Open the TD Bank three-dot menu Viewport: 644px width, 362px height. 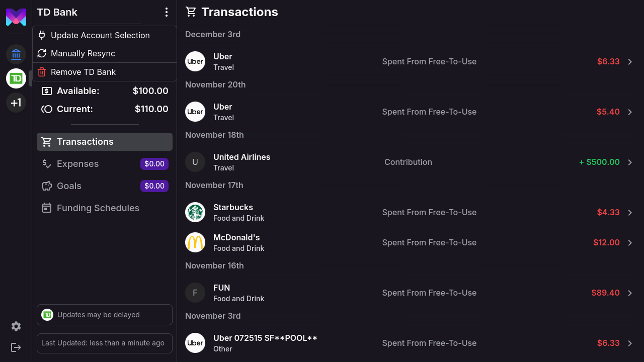(167, 12)
